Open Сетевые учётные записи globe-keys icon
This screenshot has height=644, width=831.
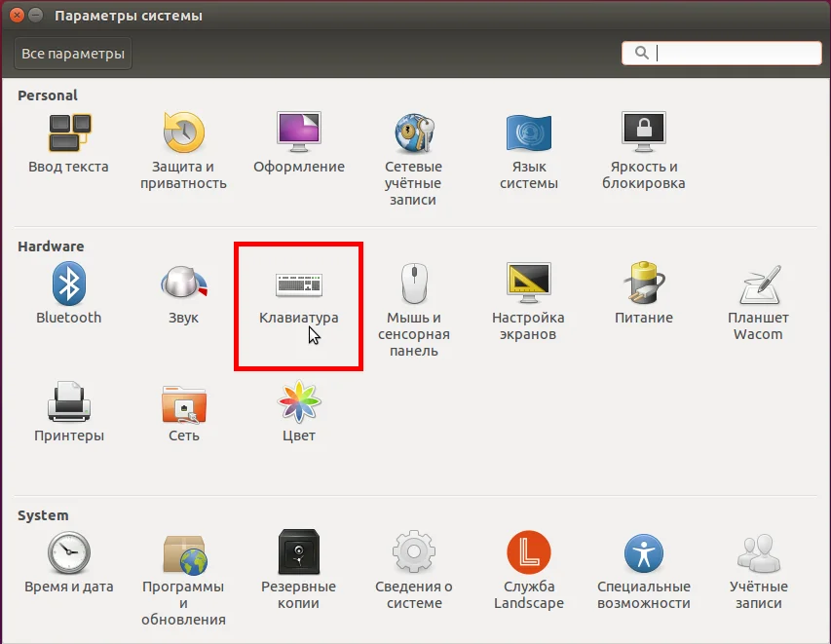click(x=414, y=132)
